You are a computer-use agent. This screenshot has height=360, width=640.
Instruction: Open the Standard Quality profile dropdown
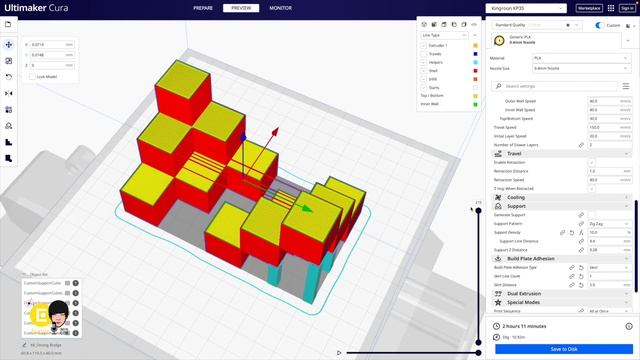point(536,25)
